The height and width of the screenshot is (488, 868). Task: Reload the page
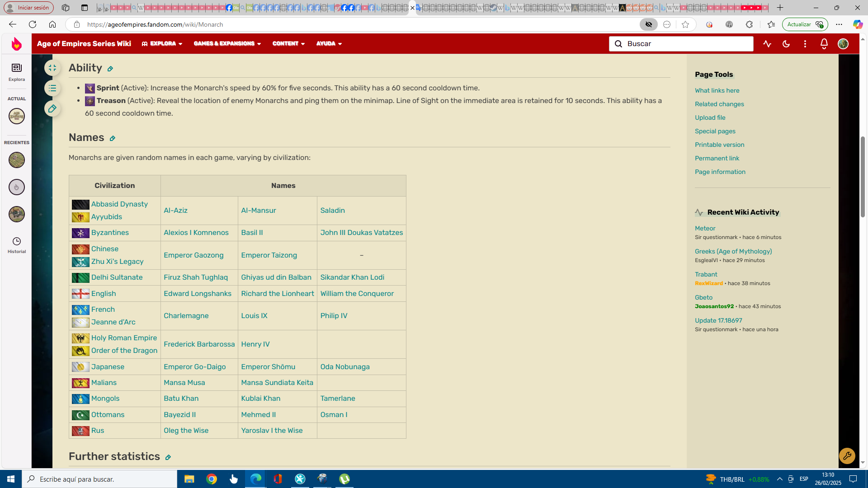[x=33, y=24]
